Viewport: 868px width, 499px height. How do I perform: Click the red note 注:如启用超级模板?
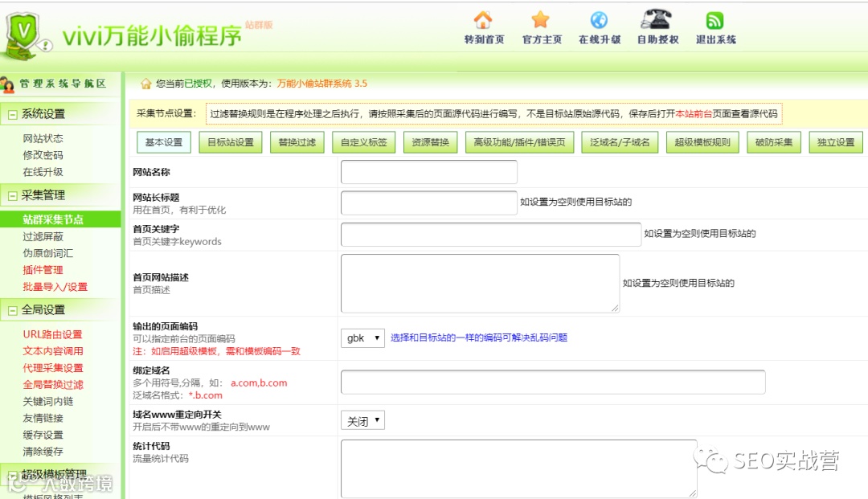pyautogui.click(x=216, y=352)
